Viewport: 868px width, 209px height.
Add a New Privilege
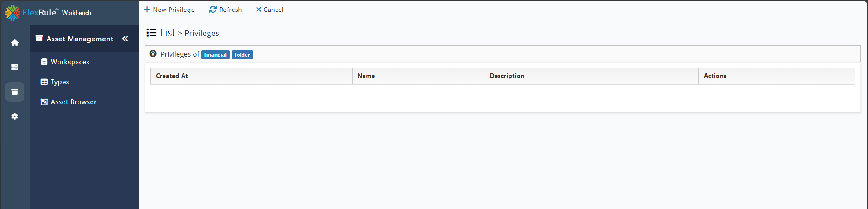tap(169, 10)
